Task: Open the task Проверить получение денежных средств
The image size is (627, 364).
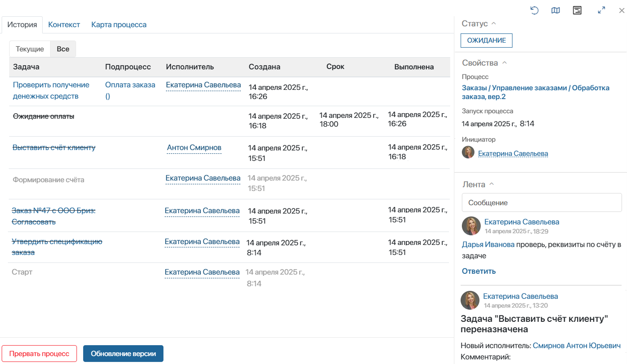Action: (51, 90)
